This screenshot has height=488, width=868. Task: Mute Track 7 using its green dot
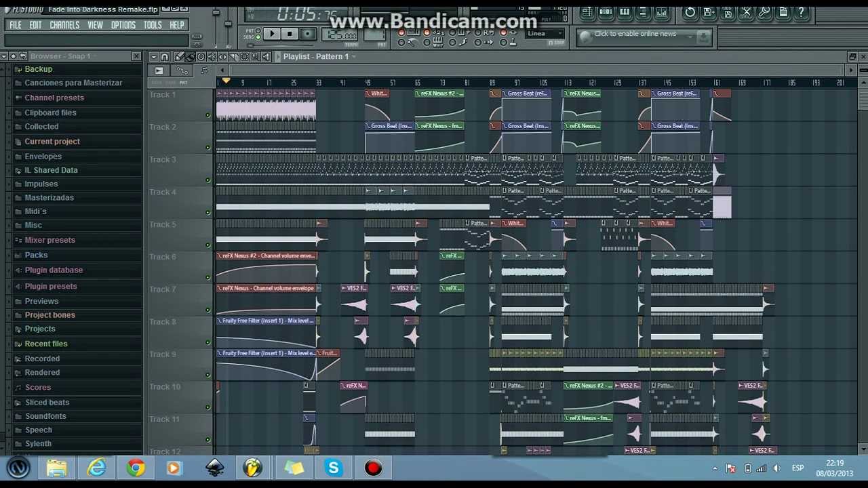(x=208, y=310)
